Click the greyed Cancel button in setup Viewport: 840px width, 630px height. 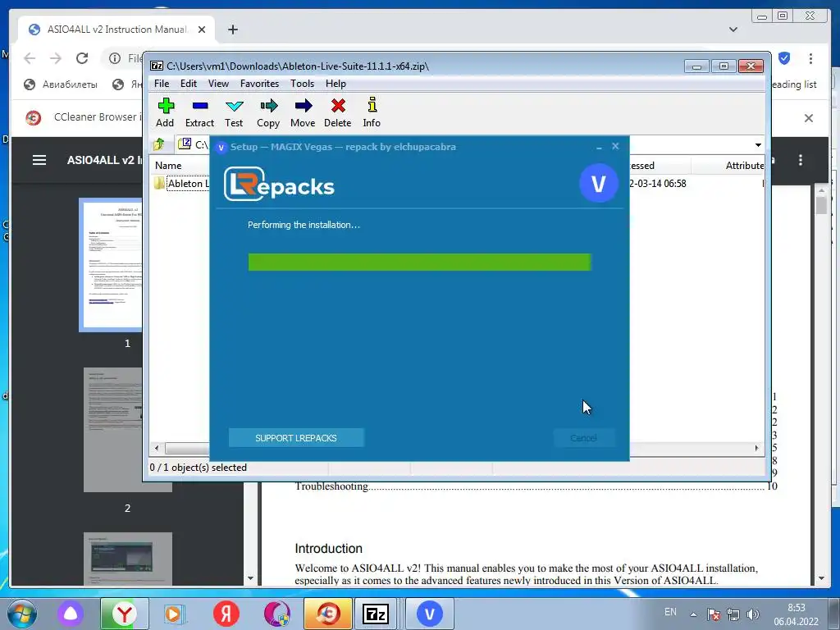[583, 438]
